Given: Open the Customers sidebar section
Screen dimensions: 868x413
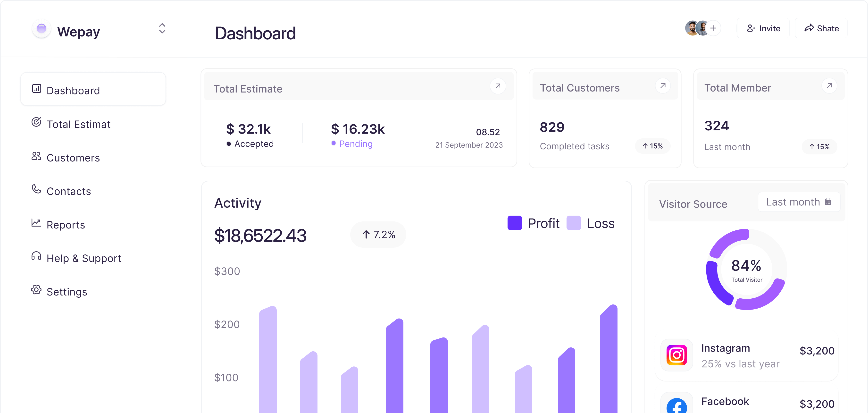Looking at the screenshot, I should coord(73,157).
